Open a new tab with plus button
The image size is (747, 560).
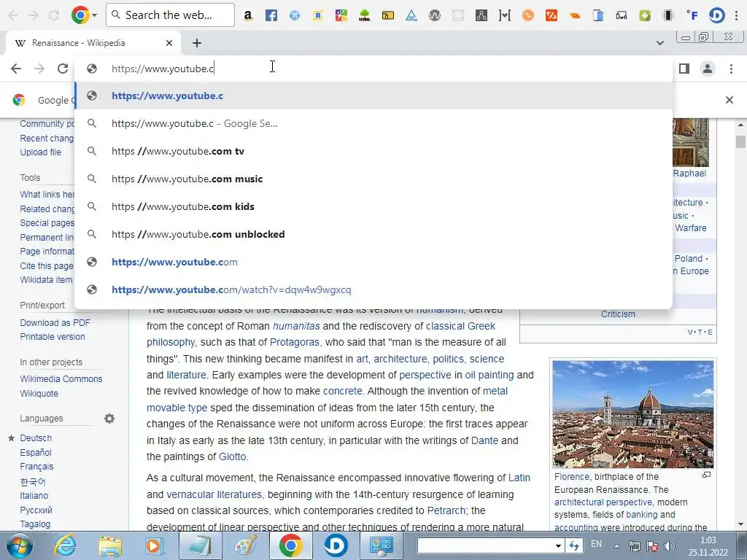197,43
